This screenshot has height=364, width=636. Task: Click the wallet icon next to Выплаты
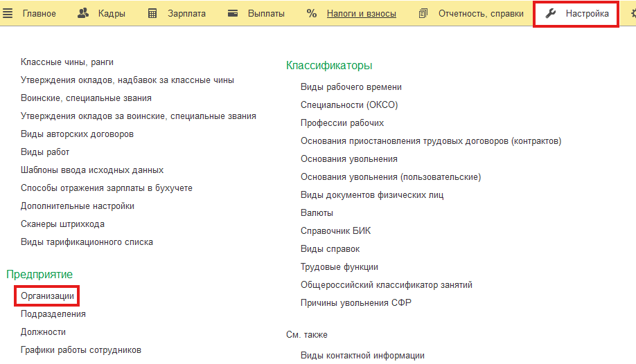(233, 13)
